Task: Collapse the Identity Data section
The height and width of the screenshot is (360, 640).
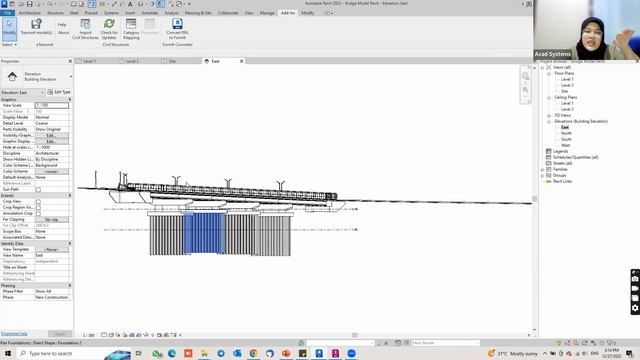Action: click(x=70, y=244)
